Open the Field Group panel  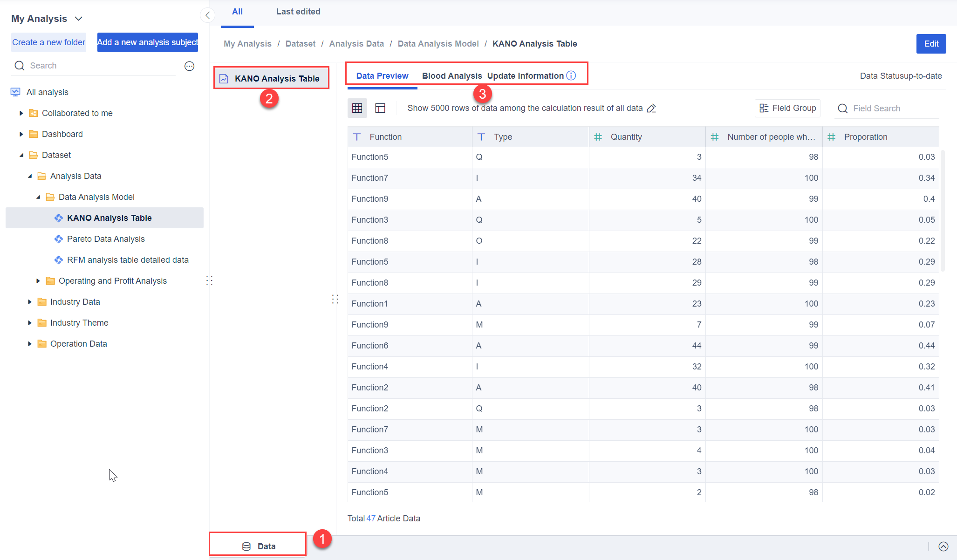point(787,108)
